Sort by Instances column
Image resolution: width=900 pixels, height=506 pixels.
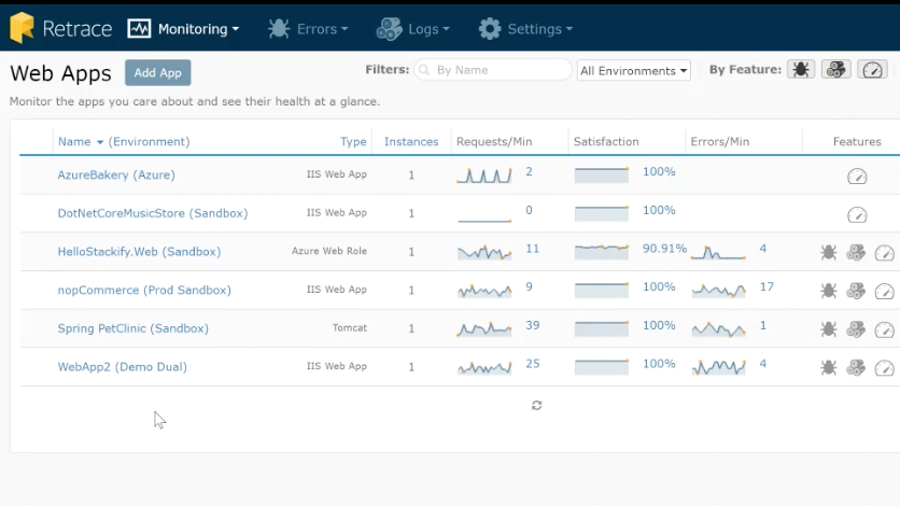coord(411,142)
